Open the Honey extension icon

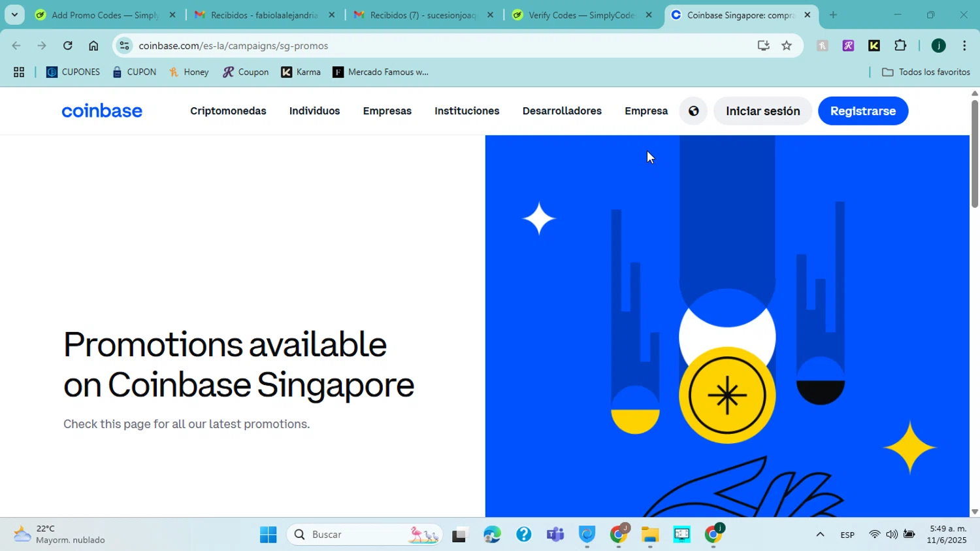click(823, 46)
